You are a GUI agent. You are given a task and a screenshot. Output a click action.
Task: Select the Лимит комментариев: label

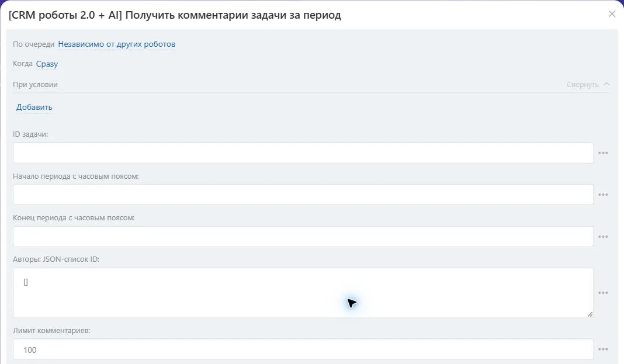point(51,330)
